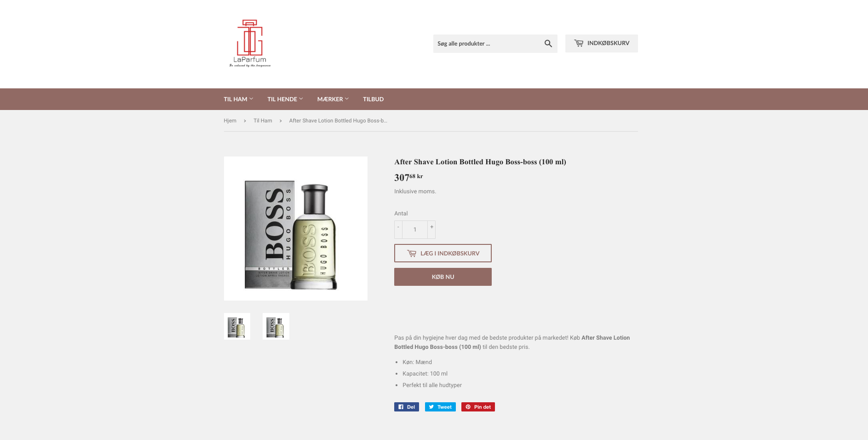The image size is (868, 440).
Task: Open the Tilbud menu item
Action: pyautogui.click(x=373, y=99)
